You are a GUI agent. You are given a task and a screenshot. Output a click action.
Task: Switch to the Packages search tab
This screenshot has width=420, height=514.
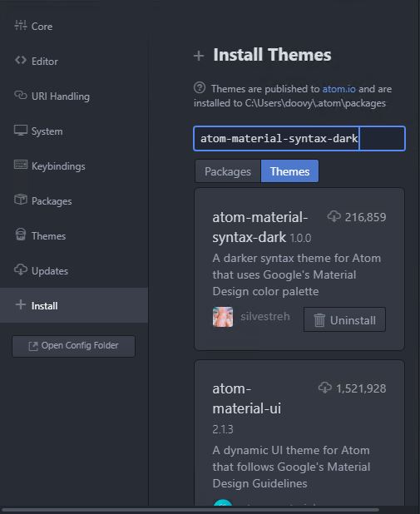pos(228,171)
